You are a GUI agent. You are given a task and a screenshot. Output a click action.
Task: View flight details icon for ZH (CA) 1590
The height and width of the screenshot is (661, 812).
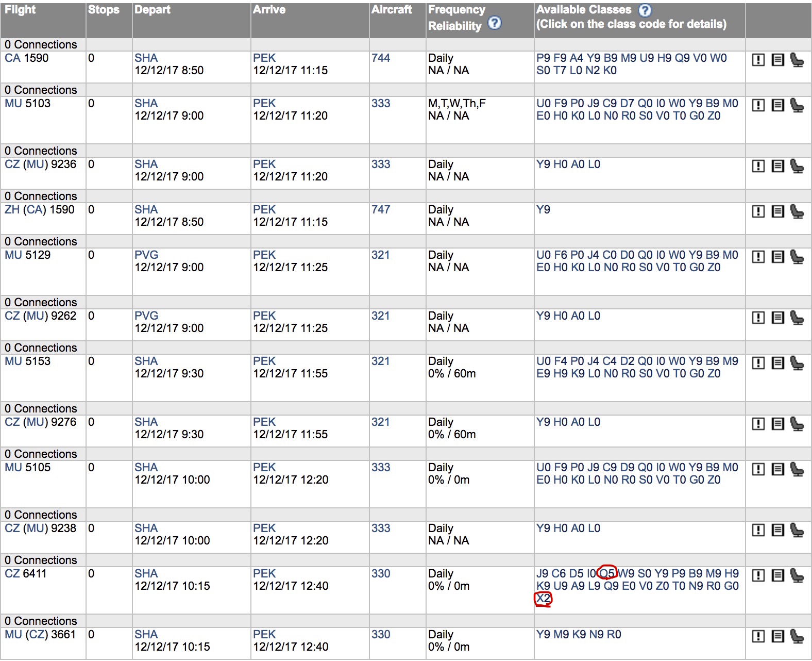click(x=777, y=211)
